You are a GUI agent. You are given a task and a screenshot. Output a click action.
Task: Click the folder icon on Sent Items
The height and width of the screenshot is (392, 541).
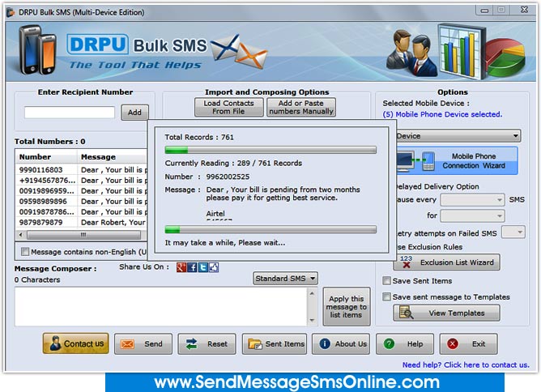pos(255,344)
